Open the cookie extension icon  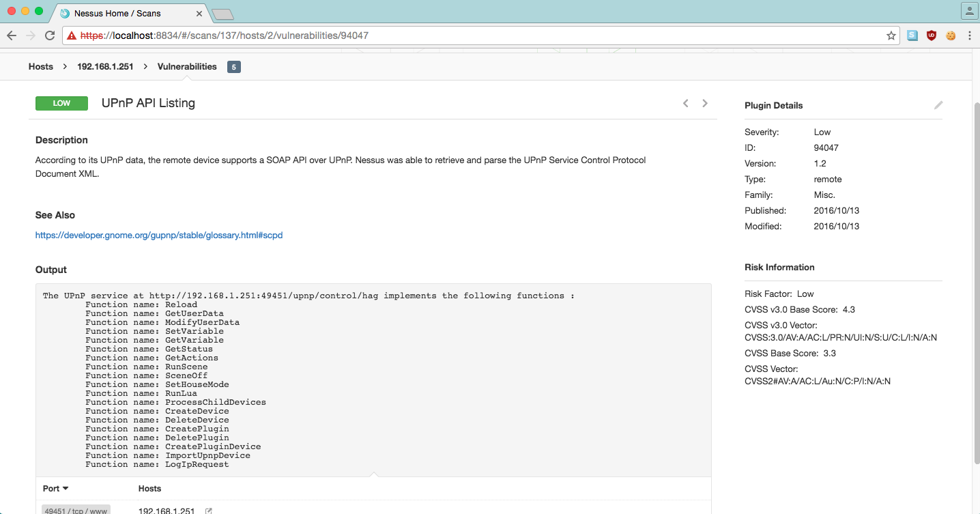pyautogui.click(x=951, y=35)
